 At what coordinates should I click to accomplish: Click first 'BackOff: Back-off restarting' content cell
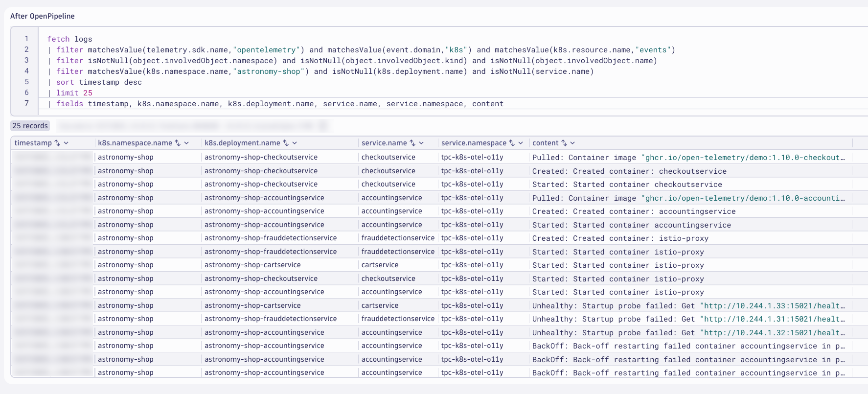coord(689,346)
